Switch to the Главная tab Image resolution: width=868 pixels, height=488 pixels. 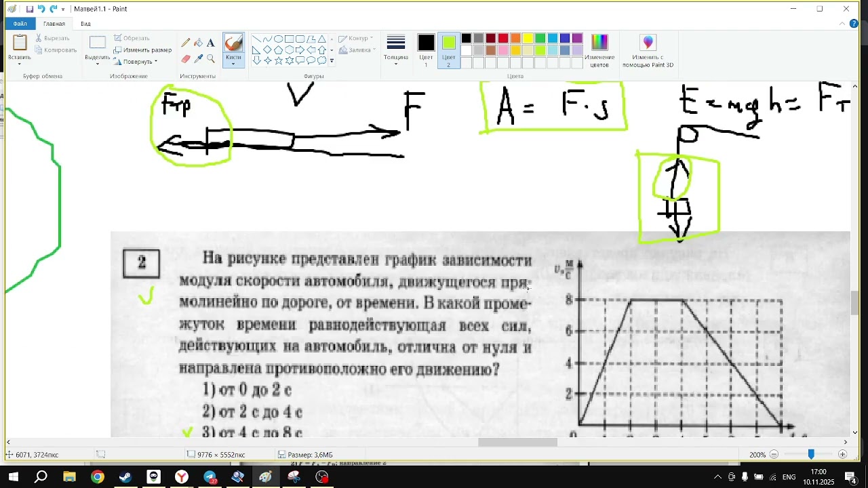coord(54,24)
